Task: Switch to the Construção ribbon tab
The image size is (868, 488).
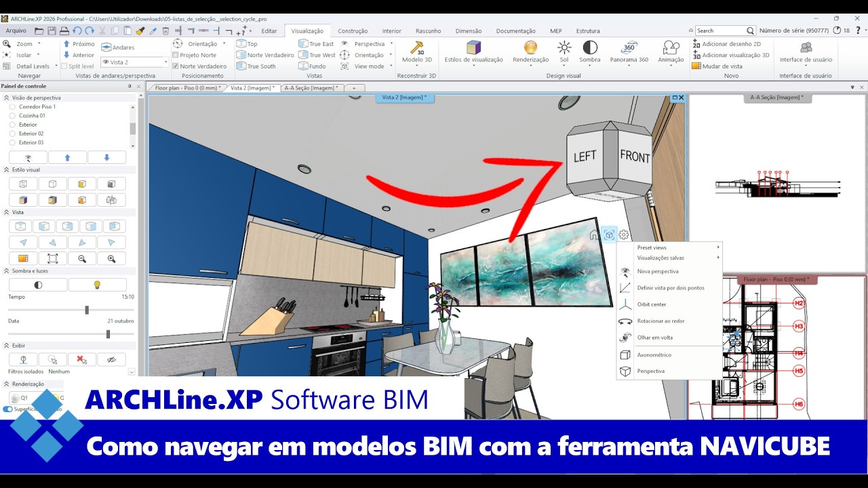Action: click(x=353, y=30)
